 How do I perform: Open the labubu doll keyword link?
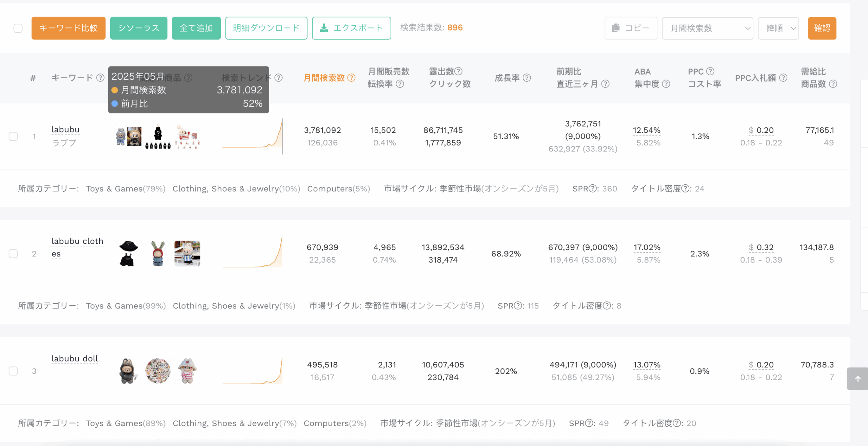coord(75,359)
